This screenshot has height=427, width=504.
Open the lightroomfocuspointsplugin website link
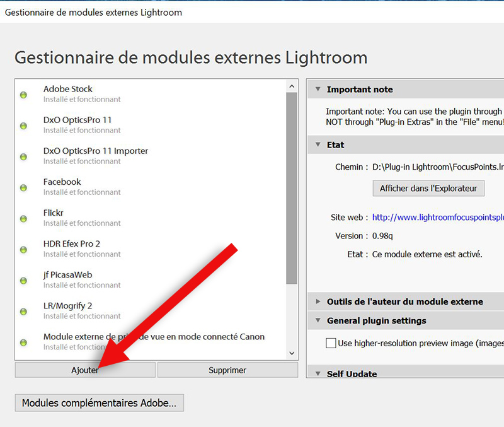pos(438,217)
